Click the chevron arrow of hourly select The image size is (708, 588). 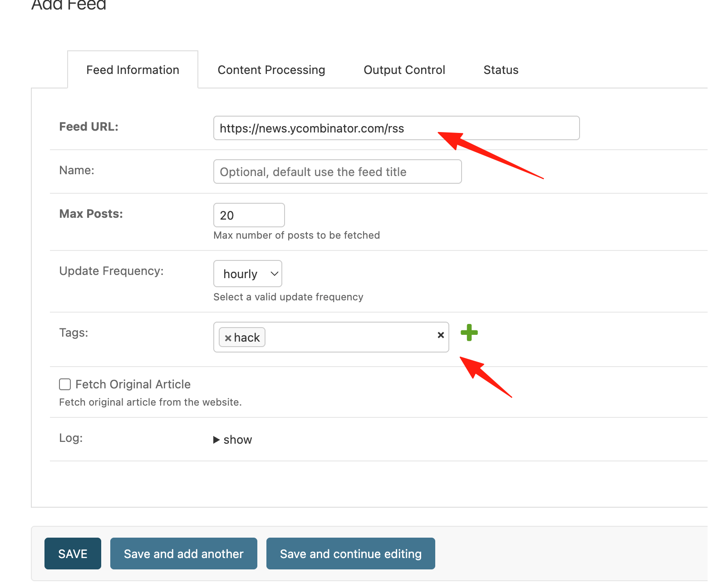point(274,274)
